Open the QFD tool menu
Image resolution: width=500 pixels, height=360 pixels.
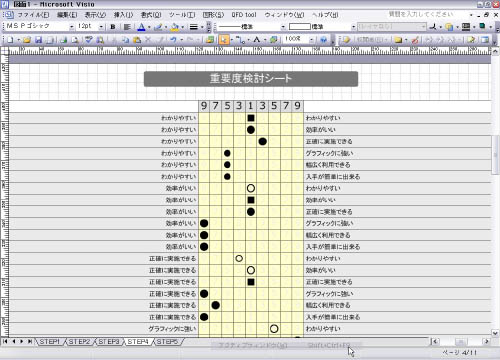pyautogui.click(x=244, y=15)
